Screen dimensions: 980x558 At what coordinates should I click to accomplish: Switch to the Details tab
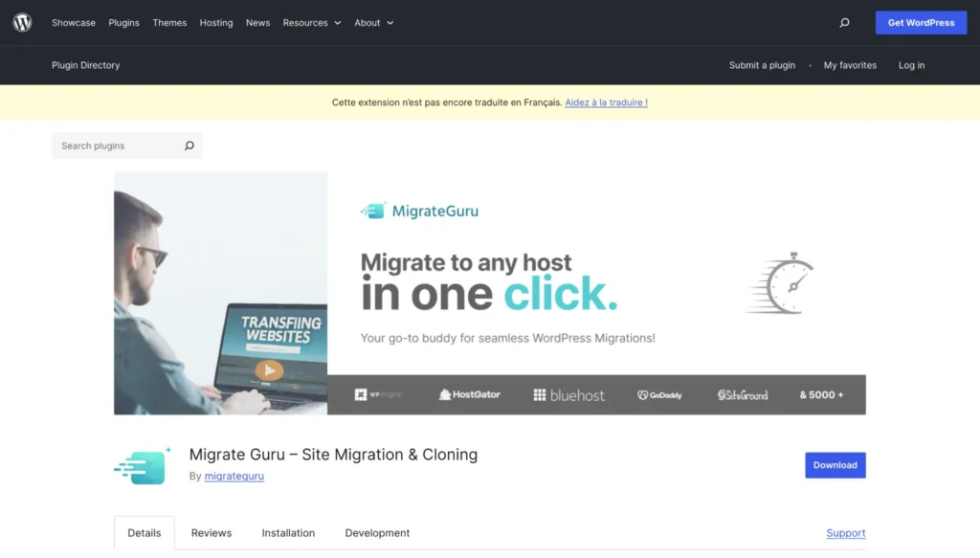click(145, 533)
